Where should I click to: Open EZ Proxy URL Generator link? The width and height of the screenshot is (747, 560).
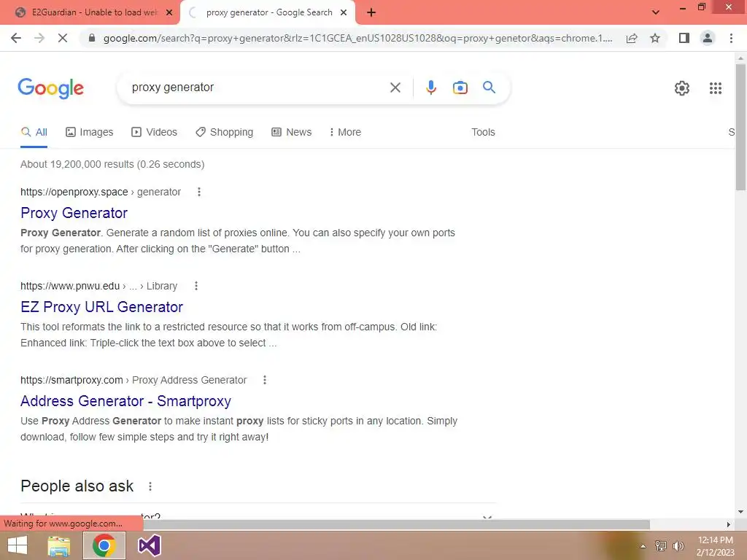tap(101, 307)
